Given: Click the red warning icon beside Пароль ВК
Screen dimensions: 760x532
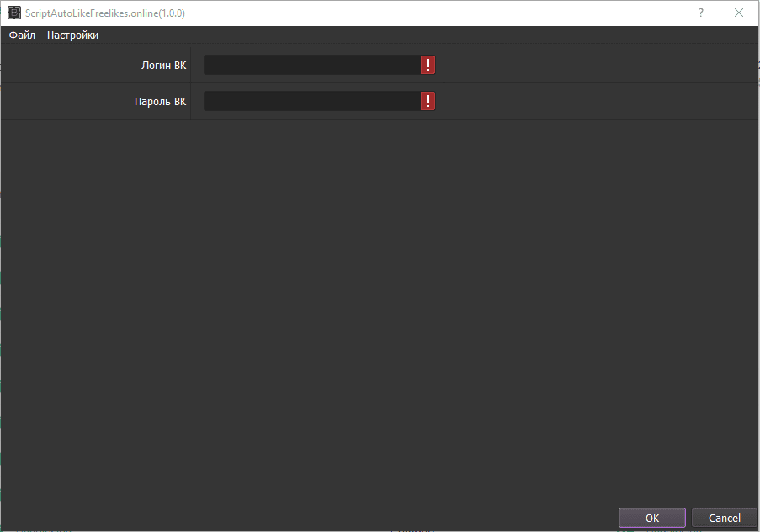Looking at the screenshot, I should [x=428, y=102].
